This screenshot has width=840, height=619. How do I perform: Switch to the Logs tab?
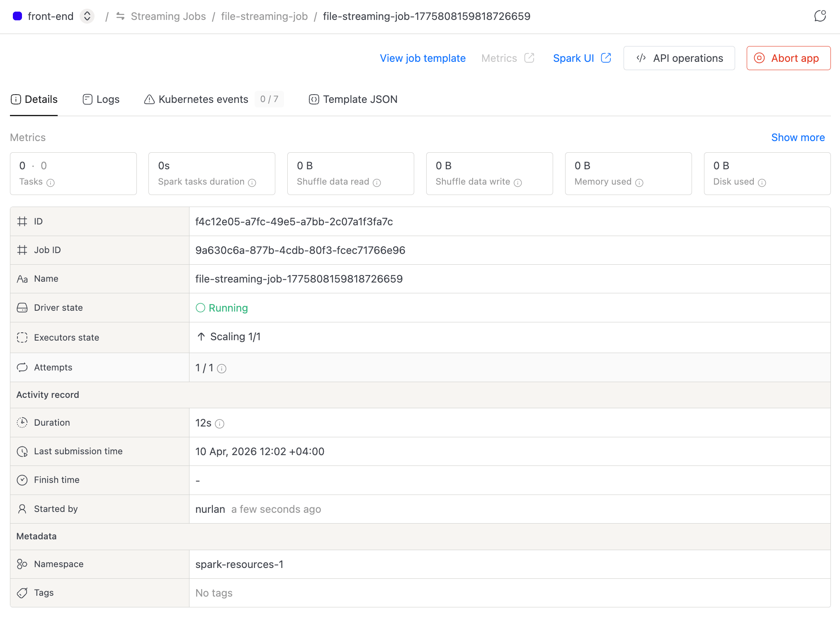pyautogui.click(x=101, y=99)
